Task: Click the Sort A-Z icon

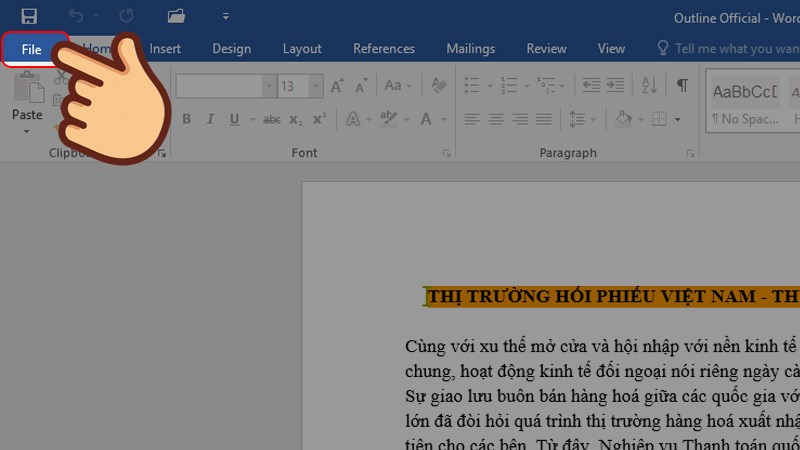Action: point(648,86)
